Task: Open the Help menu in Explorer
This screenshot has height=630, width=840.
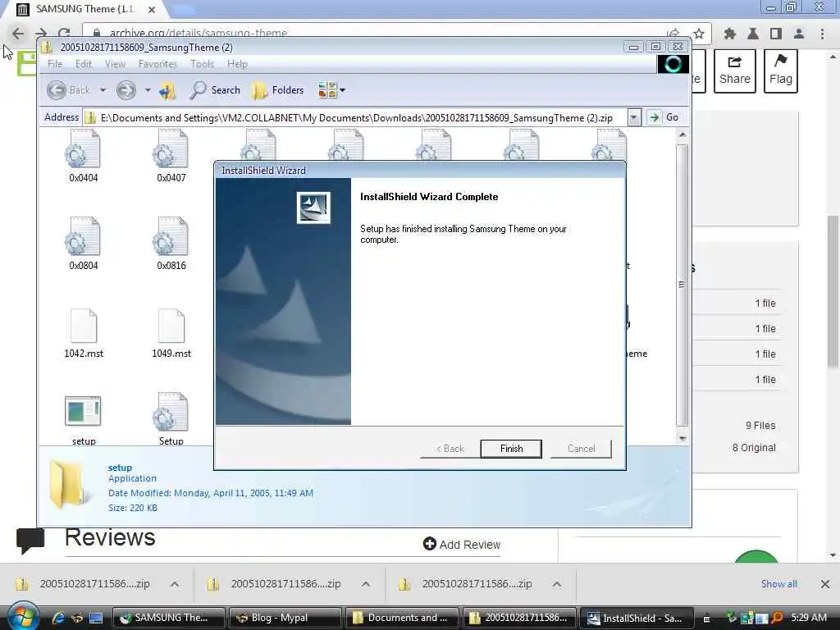Action: [237, 64]
